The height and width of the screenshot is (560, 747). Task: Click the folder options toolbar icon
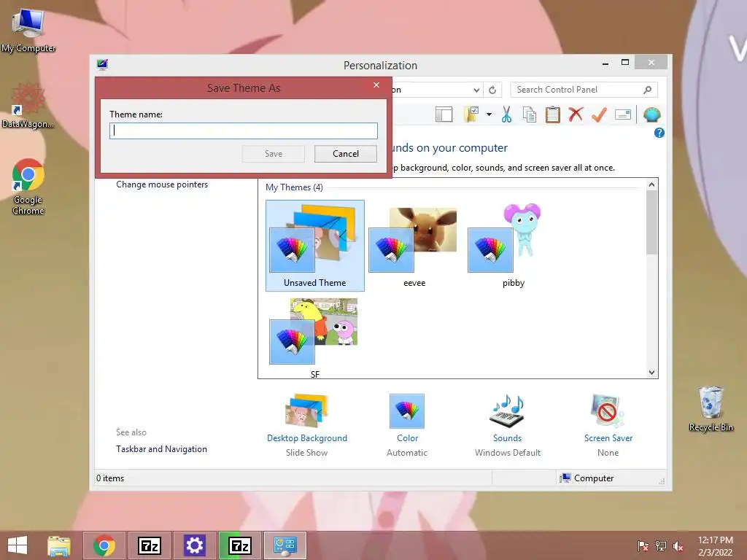[472, 114]
